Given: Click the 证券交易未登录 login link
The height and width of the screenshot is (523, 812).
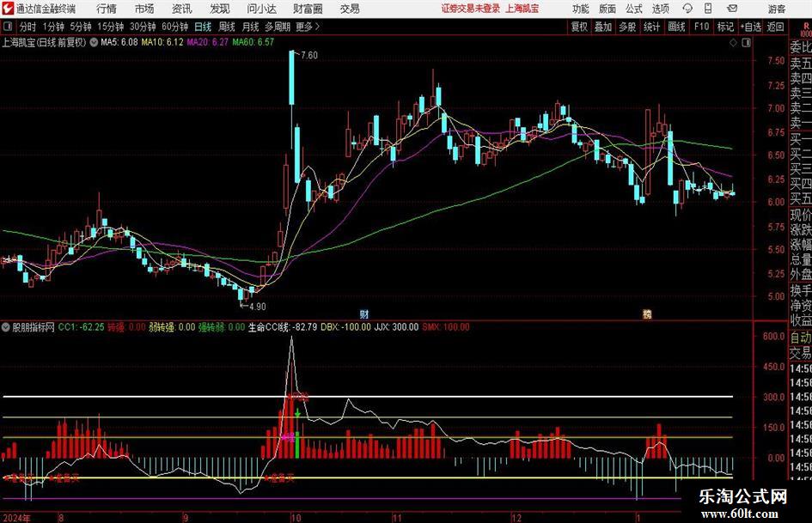Looking at the screenshot, I should click(x=471, y=9).
